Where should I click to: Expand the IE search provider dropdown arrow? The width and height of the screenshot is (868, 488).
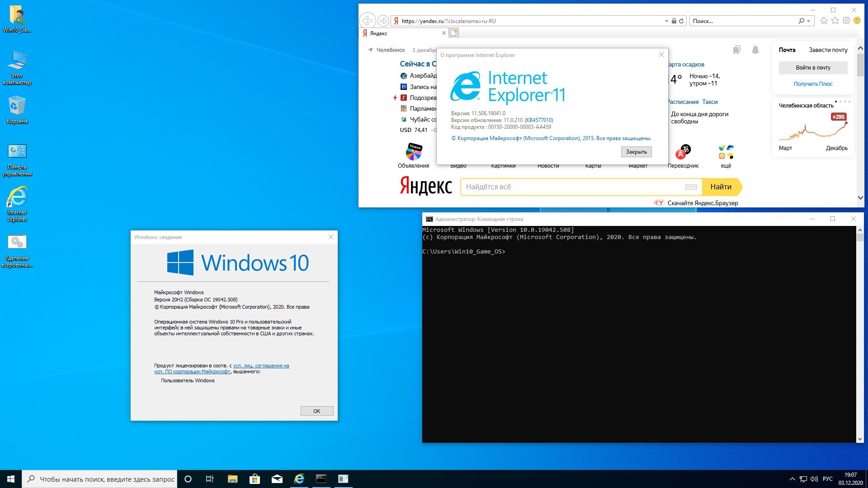point(808,21)
